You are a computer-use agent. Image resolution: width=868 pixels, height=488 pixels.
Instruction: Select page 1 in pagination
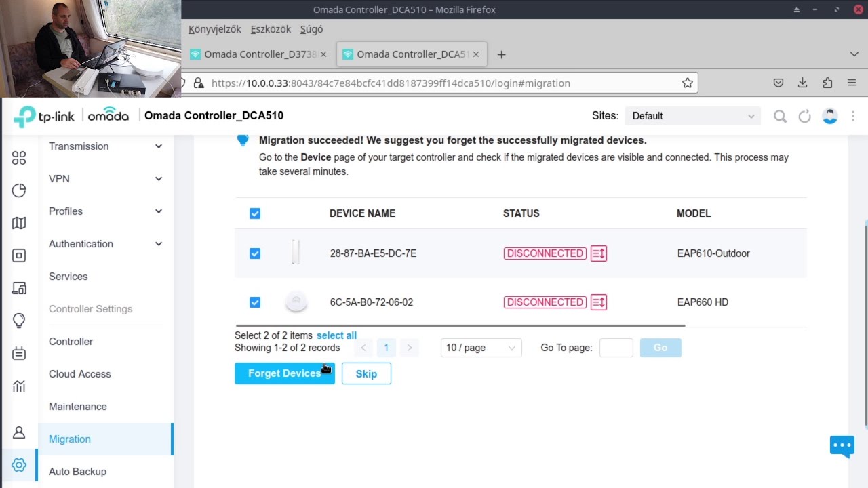(386, 348)
